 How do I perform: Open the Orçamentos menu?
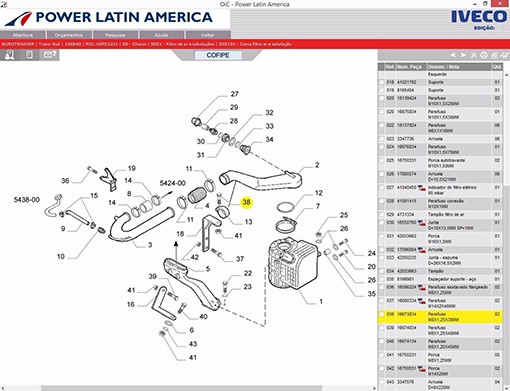69,35
